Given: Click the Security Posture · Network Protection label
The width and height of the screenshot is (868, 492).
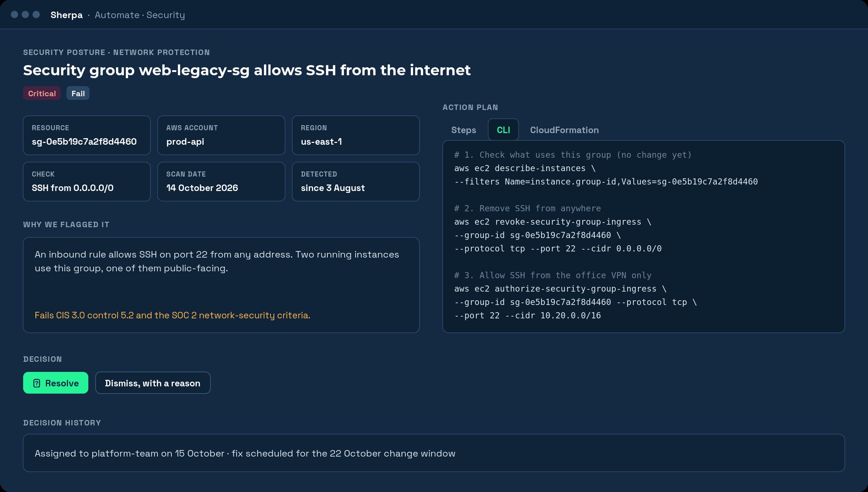Looking at the screenshot, I should [x=116, y=52].
